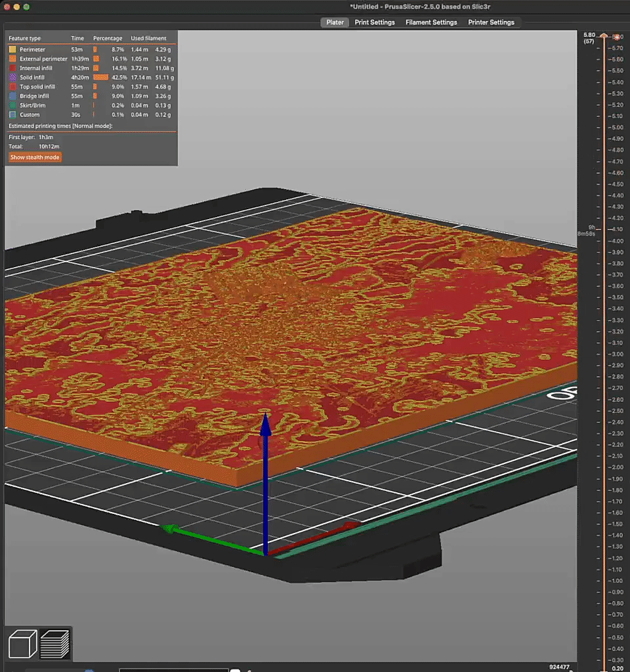Toggle Perimeter feature visibility in legend
The image size is (630, 672).
(12, 49)
